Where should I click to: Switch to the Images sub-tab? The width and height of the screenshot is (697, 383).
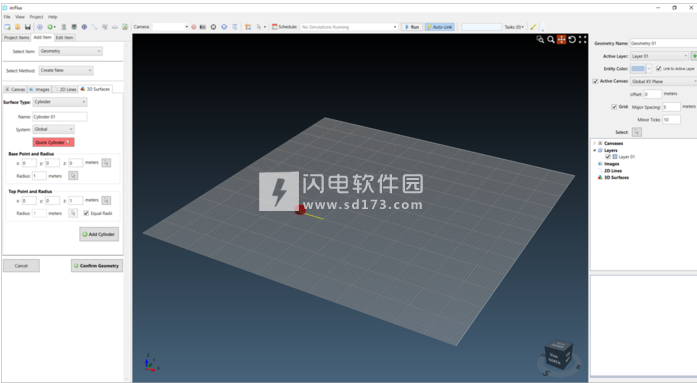click(x=40, y=89)
